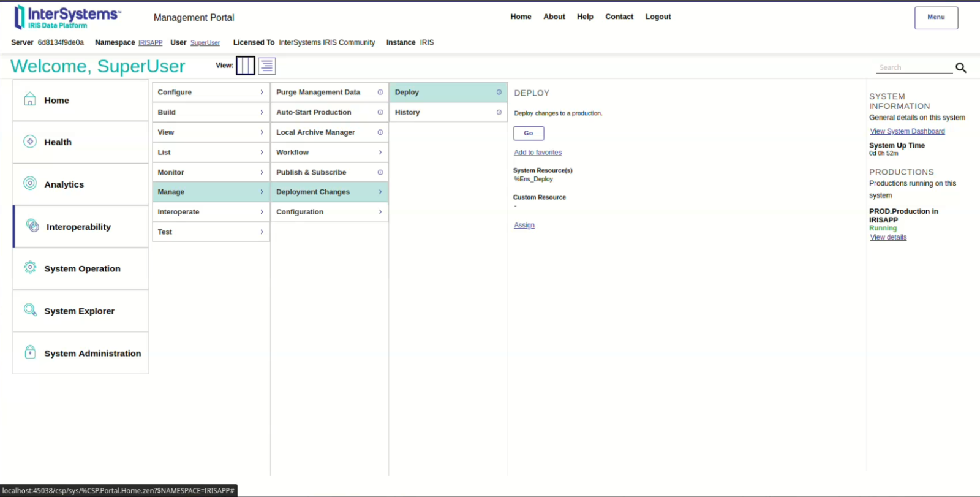Viewport: 980px width, 497px height.
Task: Select the History menu item
Action: (x=407, y=113)
